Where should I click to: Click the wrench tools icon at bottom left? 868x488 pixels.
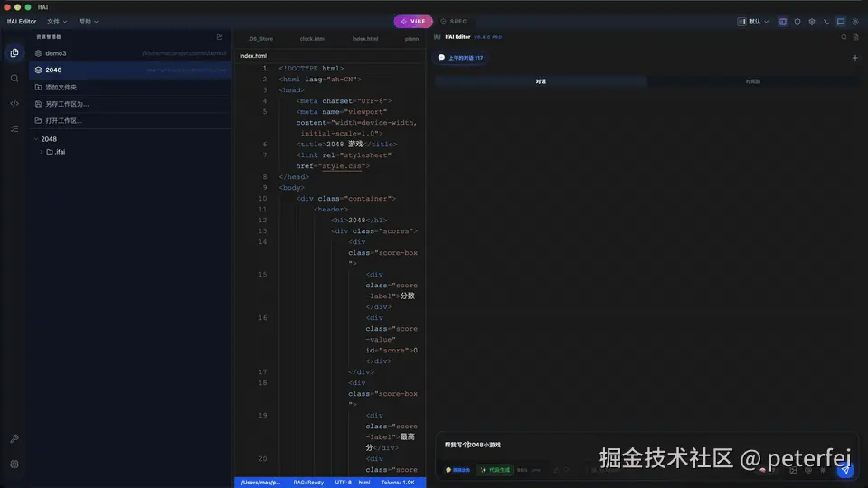[x=14, y=439]
